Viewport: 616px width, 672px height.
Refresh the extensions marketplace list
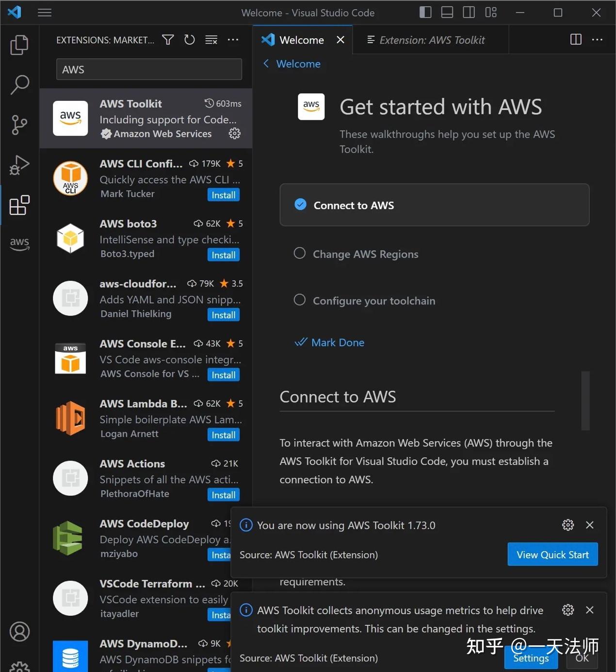(x=190, y=40)
